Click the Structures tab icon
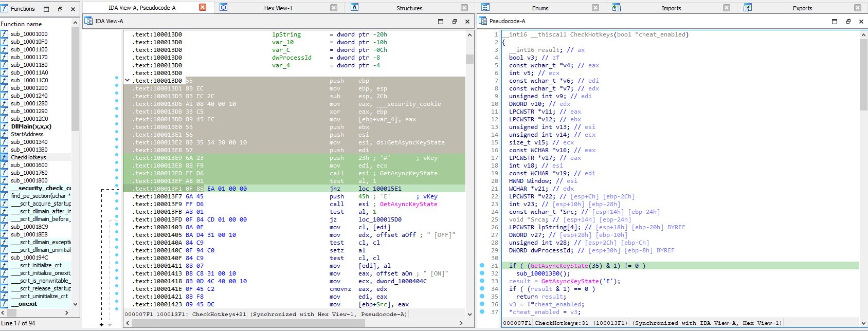Viewport: 868px width, 331px height. coord(354,8)
